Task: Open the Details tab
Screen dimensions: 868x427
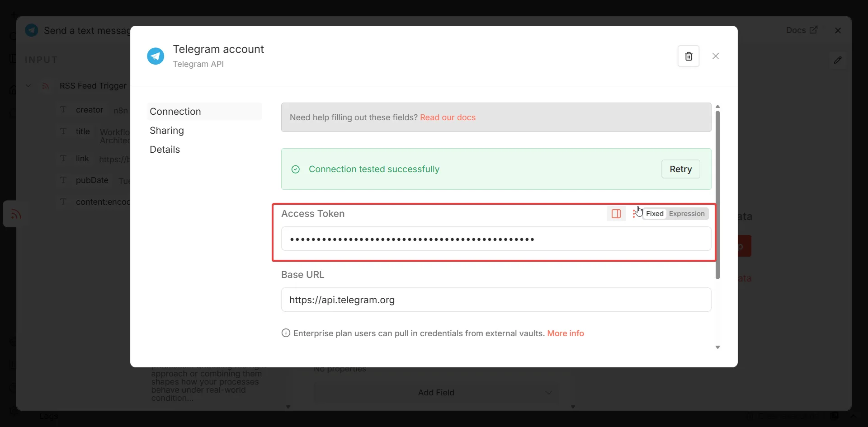Action: tap(165, 149)
